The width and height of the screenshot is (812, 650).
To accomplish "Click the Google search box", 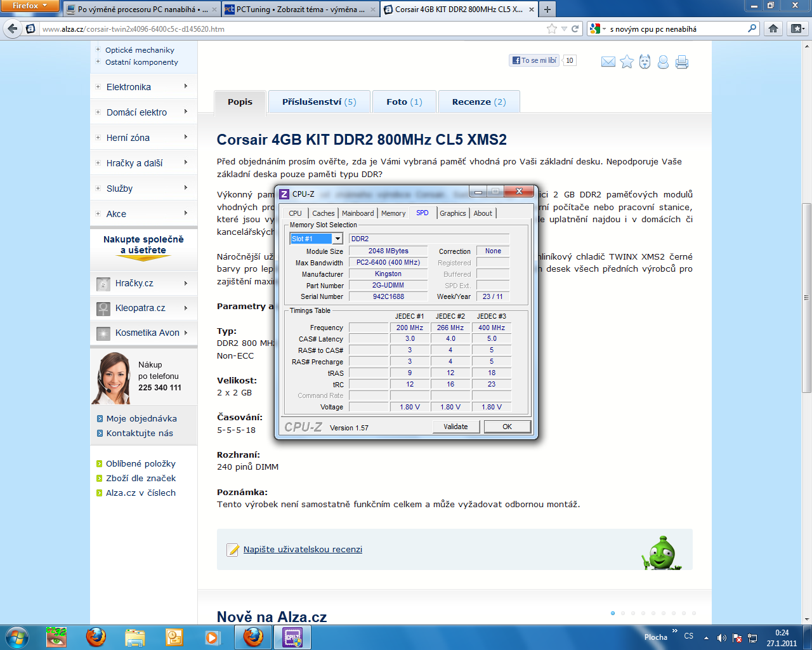I will click(677, 29).
